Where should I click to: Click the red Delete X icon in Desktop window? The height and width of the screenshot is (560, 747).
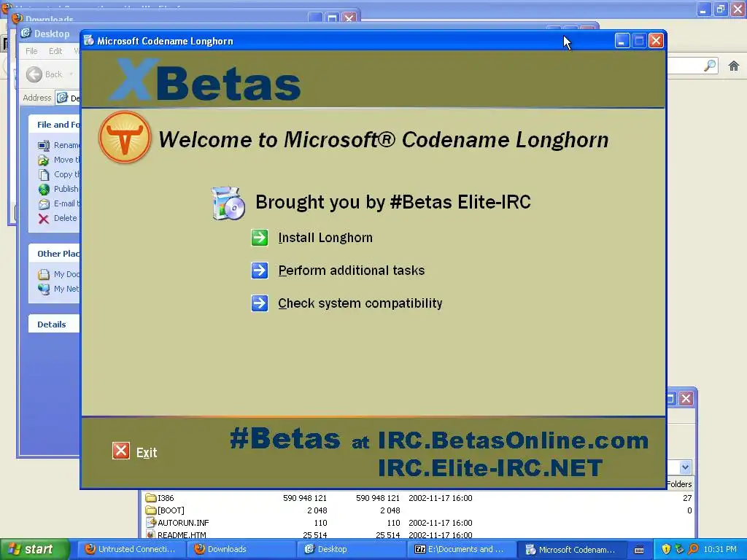[44, 219]
